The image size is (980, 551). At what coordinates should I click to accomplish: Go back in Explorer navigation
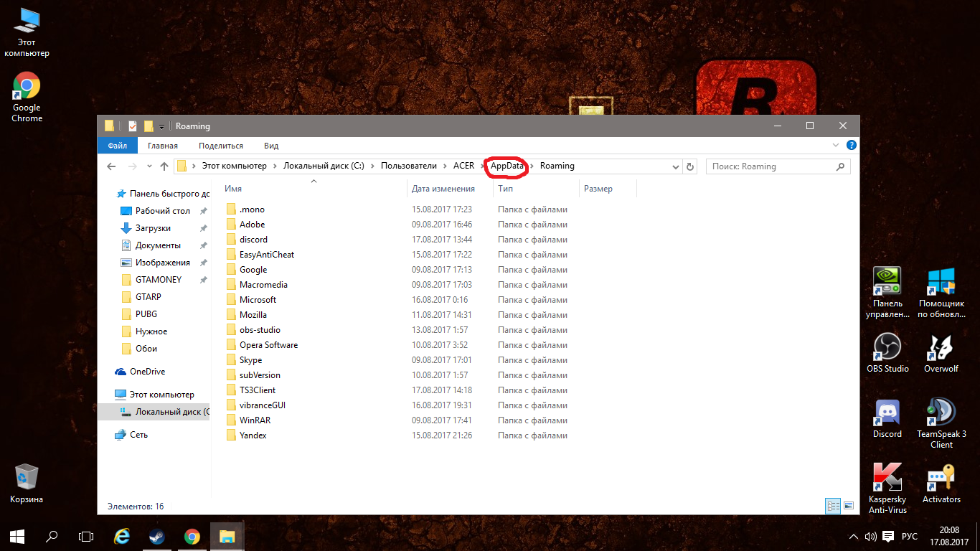pyautogui.click(x=111, y=166)
